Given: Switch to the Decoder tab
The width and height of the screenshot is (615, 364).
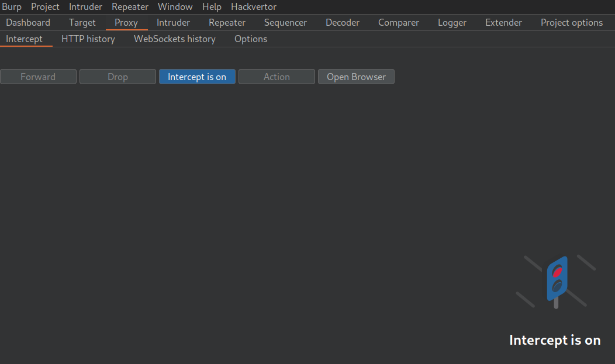Looking at the screenshot, I should click(x=343, y=23).
